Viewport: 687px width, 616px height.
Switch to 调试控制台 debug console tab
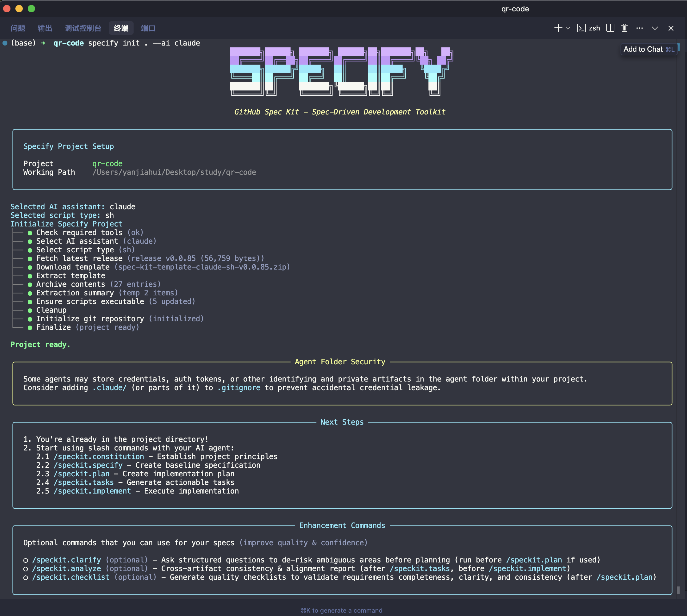(x=83, y=28)
